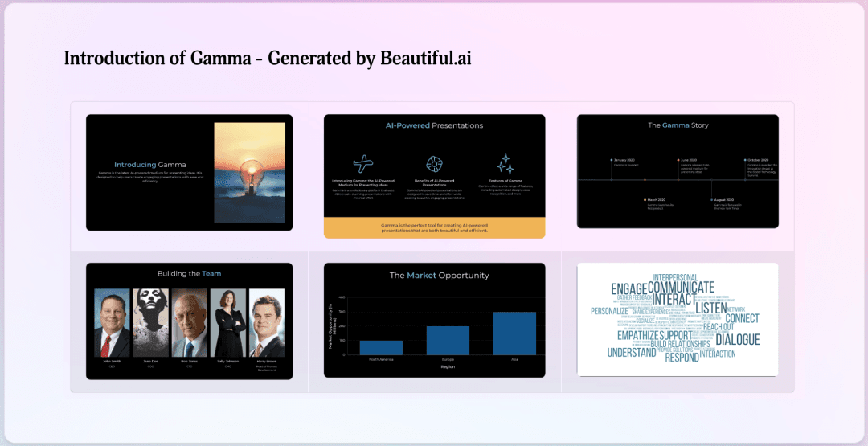
Task: Click the Asia bar in chart
Action: click(514, 333)
